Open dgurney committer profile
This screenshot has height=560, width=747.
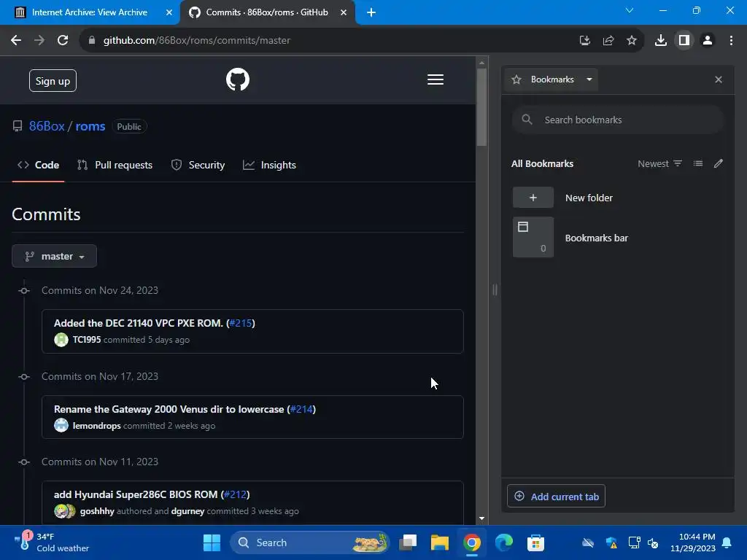coord(187,511)
